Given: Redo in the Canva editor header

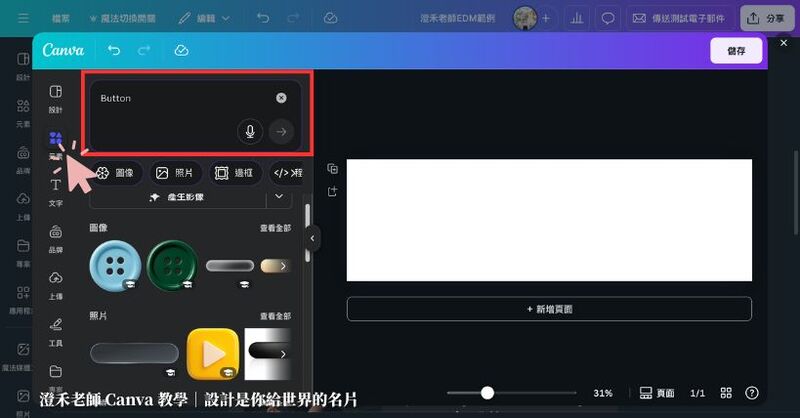Looking at the screenshot, I should pyautogui.click(x=144, y=50).
